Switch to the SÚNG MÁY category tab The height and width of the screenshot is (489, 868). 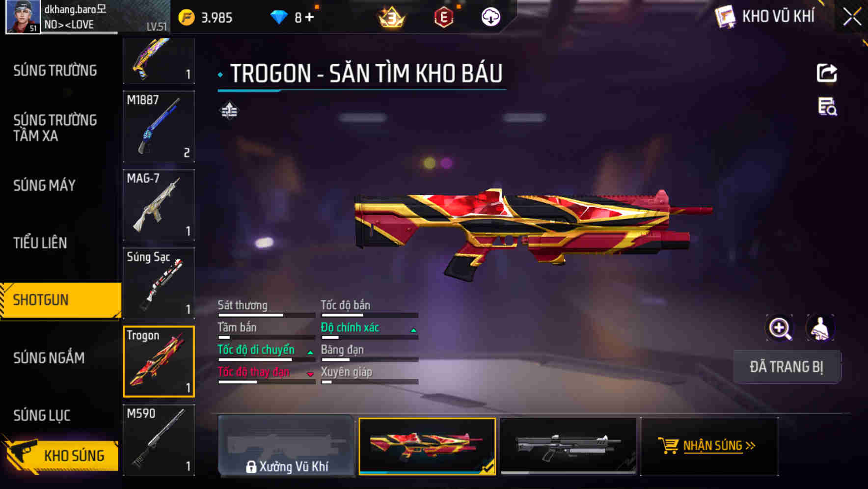click(44, 185)
